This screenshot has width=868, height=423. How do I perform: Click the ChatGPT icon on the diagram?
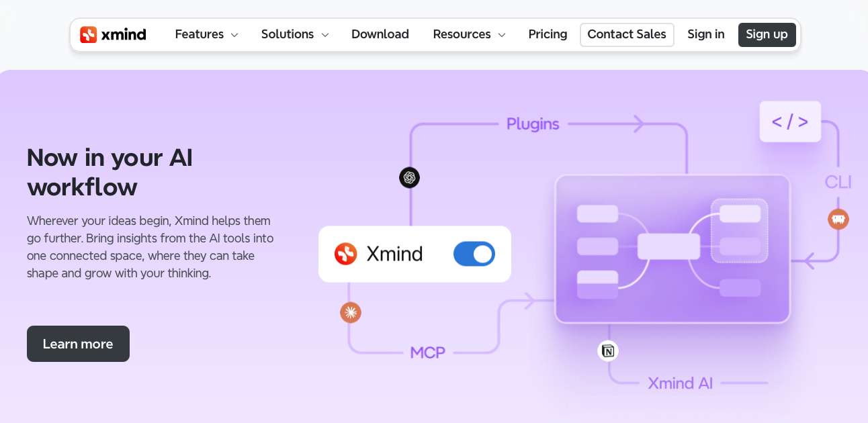409,177
